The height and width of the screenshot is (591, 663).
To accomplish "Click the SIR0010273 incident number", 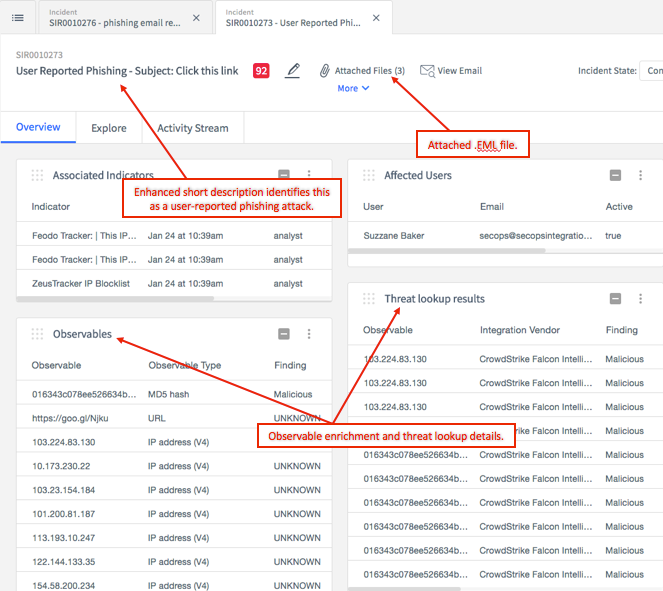I will [39, 55].
